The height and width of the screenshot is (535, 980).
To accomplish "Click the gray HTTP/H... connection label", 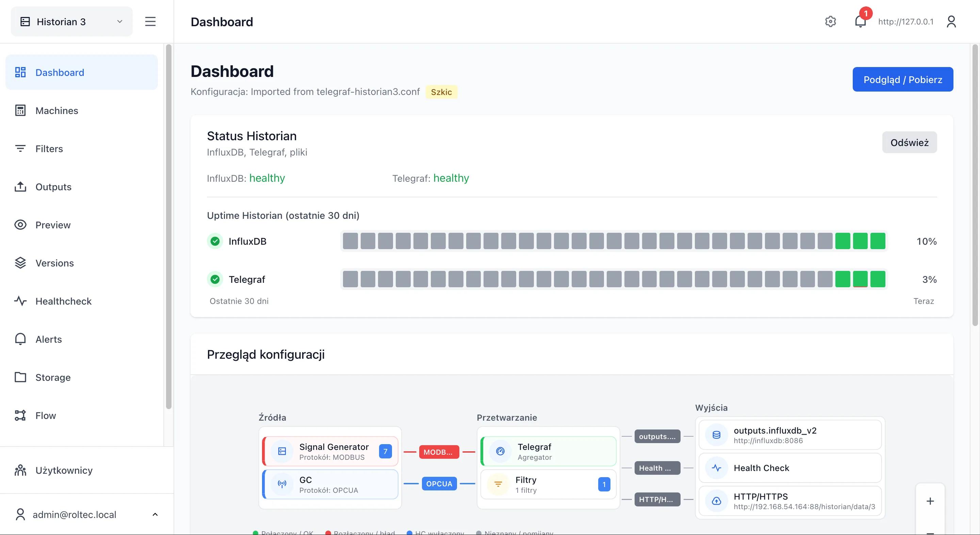I will [657, 500].
